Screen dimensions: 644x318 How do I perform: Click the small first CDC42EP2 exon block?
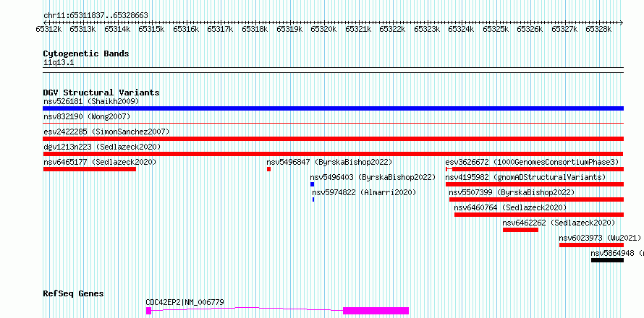148,311
